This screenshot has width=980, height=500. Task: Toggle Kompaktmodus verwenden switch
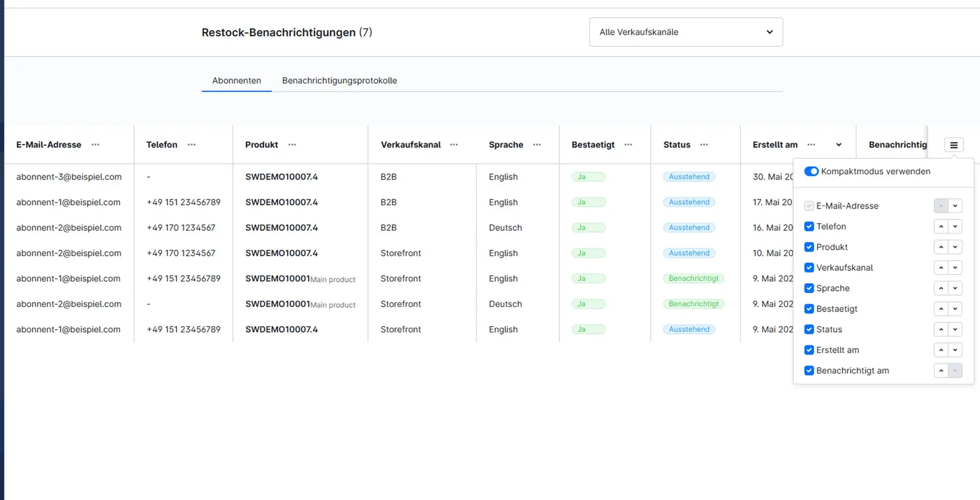pos(811,171)
